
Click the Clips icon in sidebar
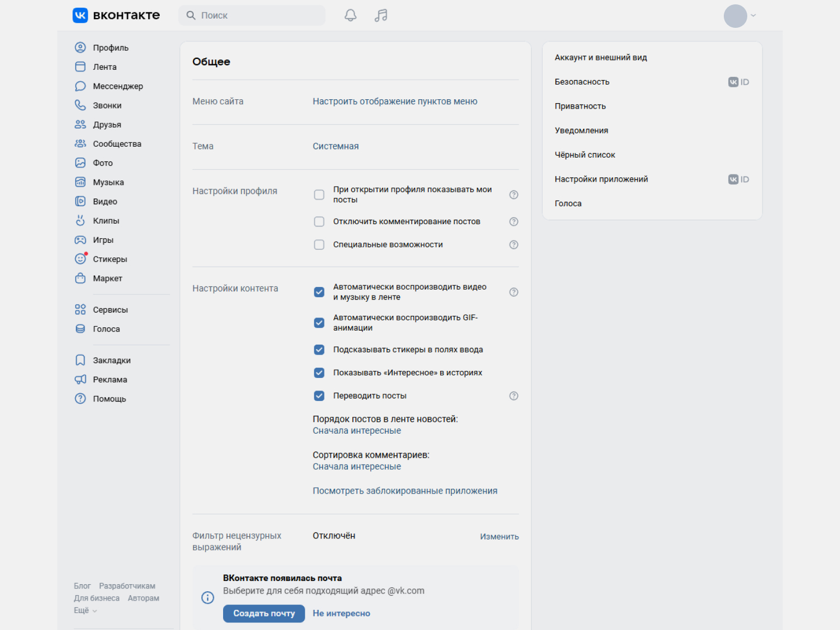(x=80, y=220)
